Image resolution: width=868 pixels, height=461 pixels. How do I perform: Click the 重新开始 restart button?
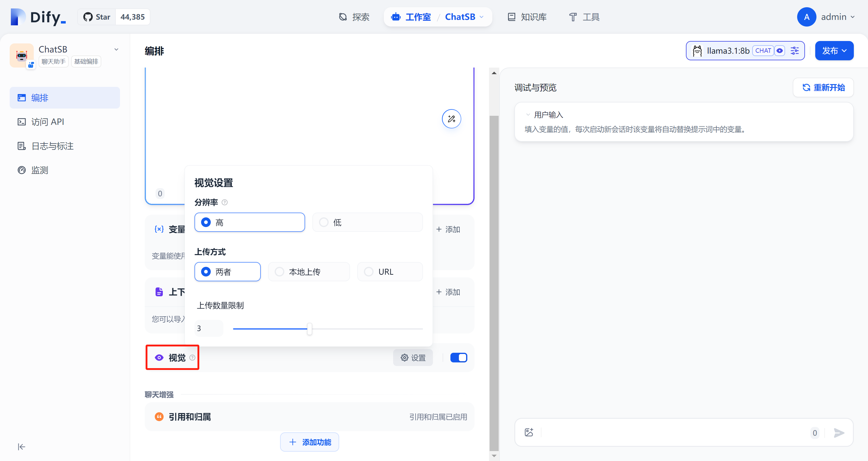point(823,87)
